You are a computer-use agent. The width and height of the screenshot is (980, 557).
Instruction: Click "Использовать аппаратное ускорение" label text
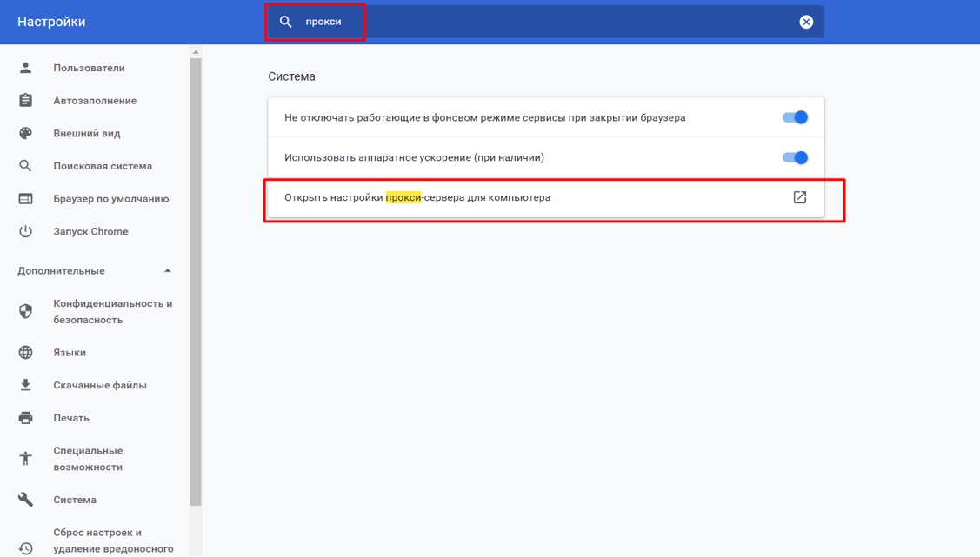coord(414,157)
